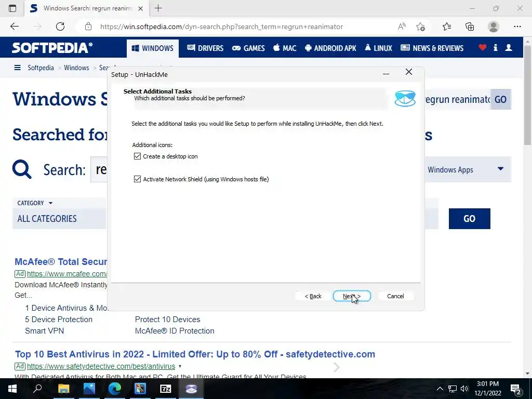The width and height of the screenshot is (532, 399).
Task: Cancel the UnHackMe setup
Action: point(395,296)
